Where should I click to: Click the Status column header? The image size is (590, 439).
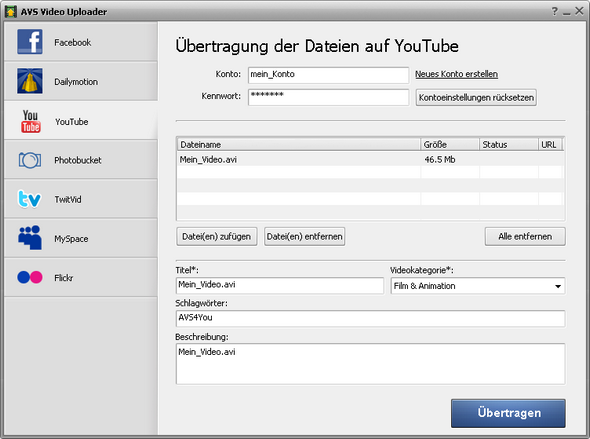(509, 144)
